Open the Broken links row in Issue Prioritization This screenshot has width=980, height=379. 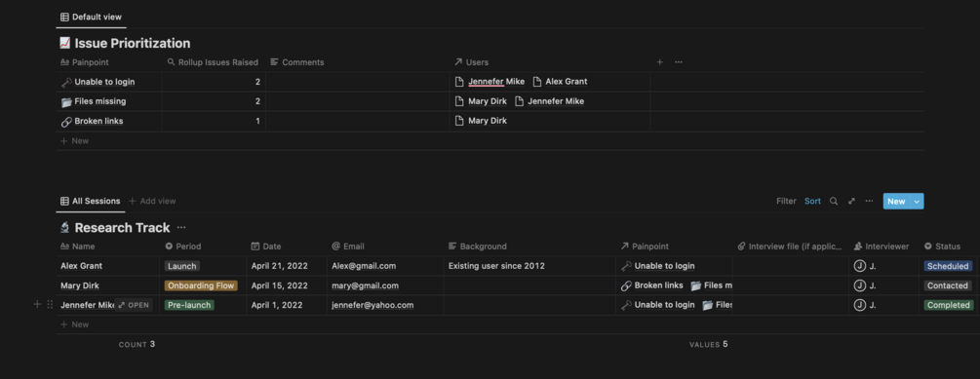click(98, 121)
